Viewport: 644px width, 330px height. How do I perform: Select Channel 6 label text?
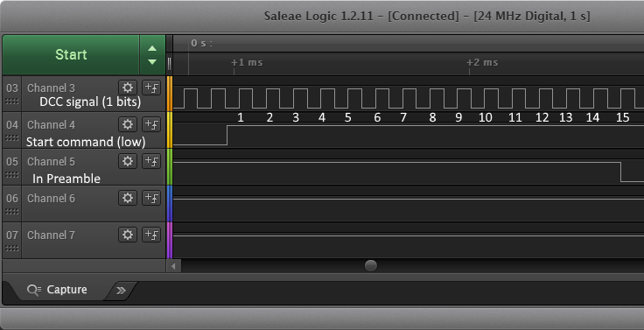pyautogui.click(x=52, y=198)
